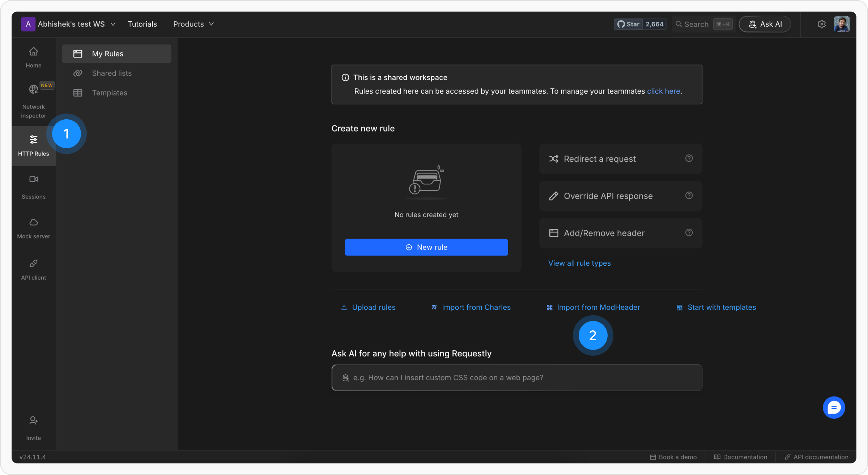Viewport: 868px width, 475px height.
Task: Click View all rule types link
Action: (x=579, y=263)
